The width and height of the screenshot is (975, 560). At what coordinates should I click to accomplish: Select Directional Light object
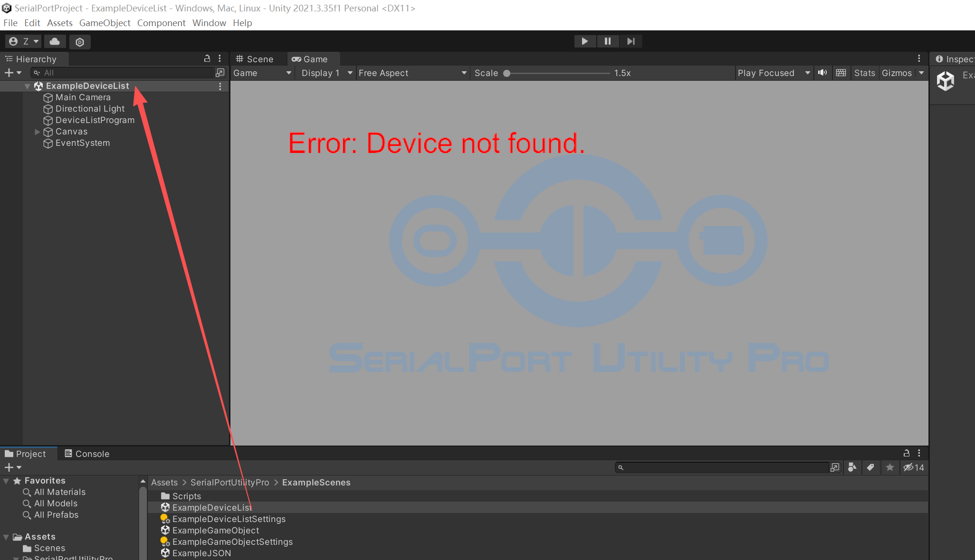click(x=90, y=109)
